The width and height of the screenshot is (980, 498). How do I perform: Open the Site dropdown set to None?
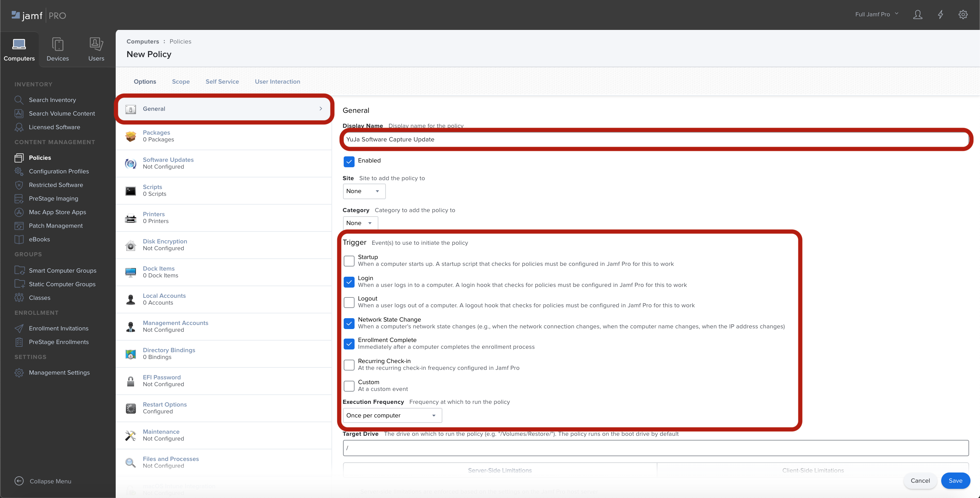click(x=364, y=191)
